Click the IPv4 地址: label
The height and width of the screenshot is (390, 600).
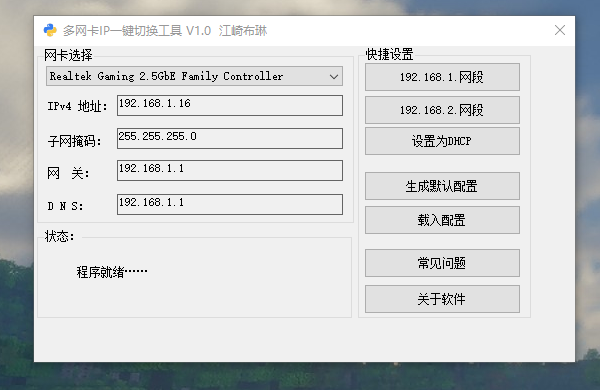coord(77,106)
